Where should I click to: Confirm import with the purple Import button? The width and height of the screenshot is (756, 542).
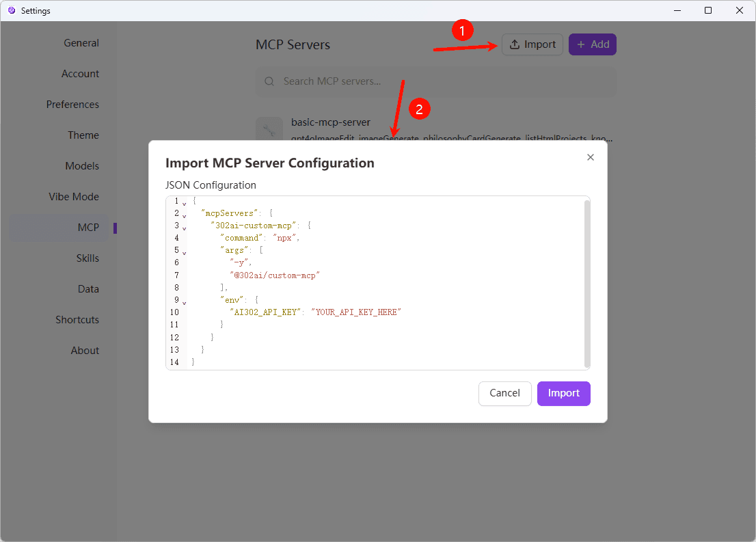tap(563, 393)
